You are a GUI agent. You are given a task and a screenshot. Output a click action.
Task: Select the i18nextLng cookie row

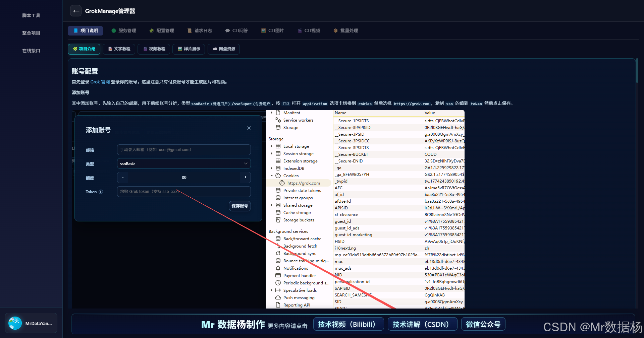[x=399, y=248]
